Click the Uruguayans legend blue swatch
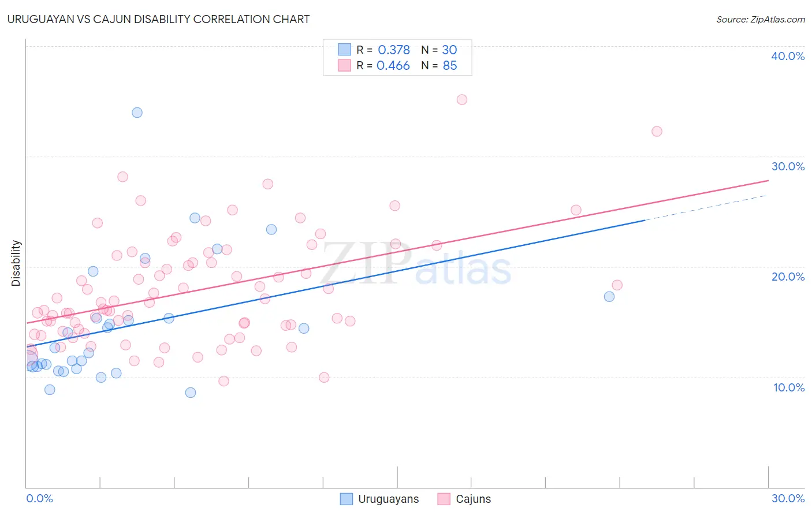812x515 pixels. coord(347,499)
